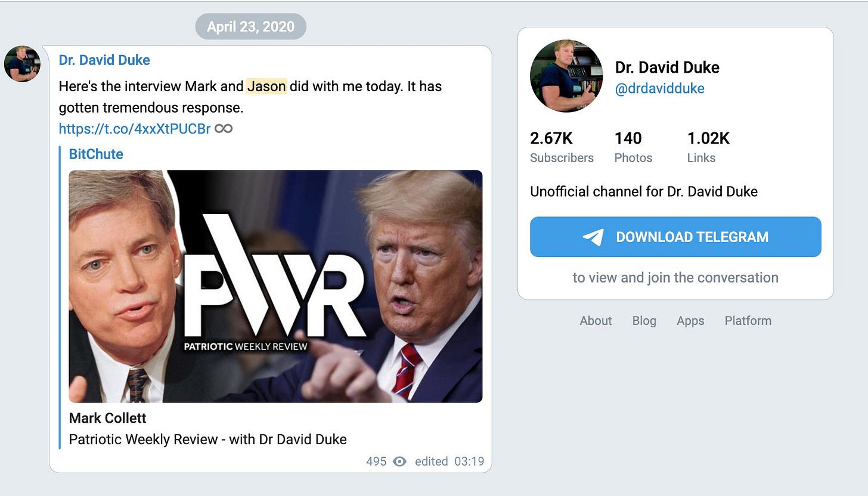Open the @drdavidduke username link
868x496 pixels.
click(x=660, y=89)
